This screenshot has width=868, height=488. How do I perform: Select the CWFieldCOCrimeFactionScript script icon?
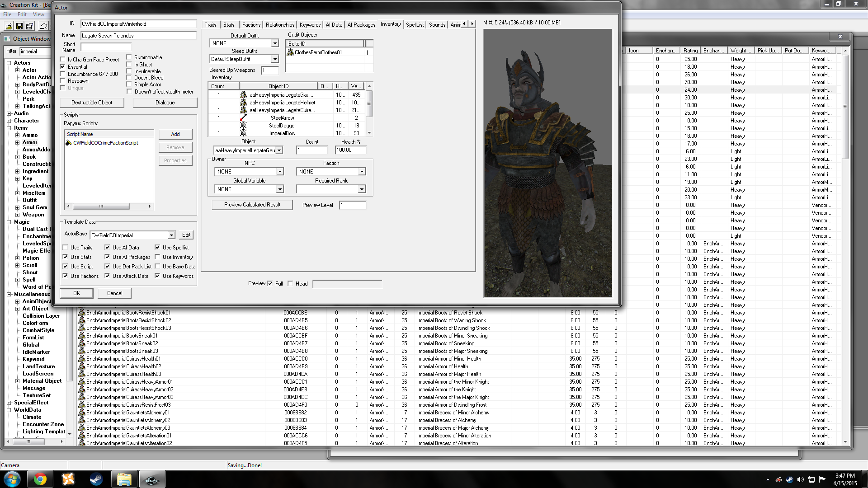69,143
